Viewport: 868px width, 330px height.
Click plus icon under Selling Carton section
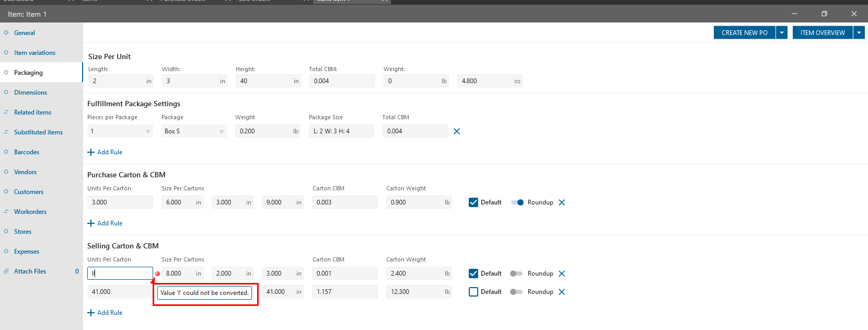point(91,313)
